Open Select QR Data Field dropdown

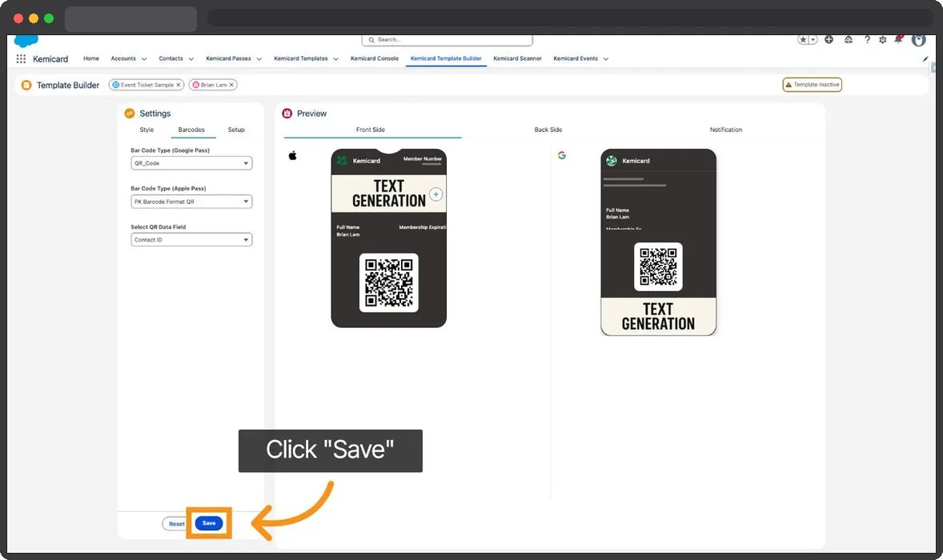(191, 240)
